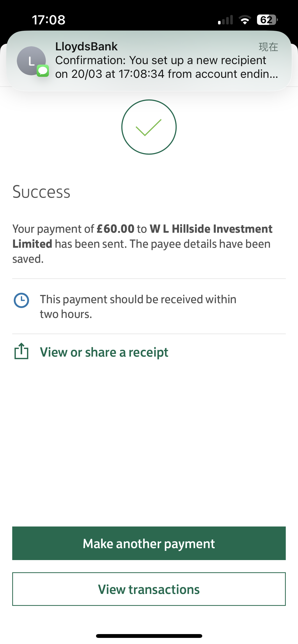Tap the W L Hillside Investment payee name
This screenshot has height=644, width=298.
(211, 229)
